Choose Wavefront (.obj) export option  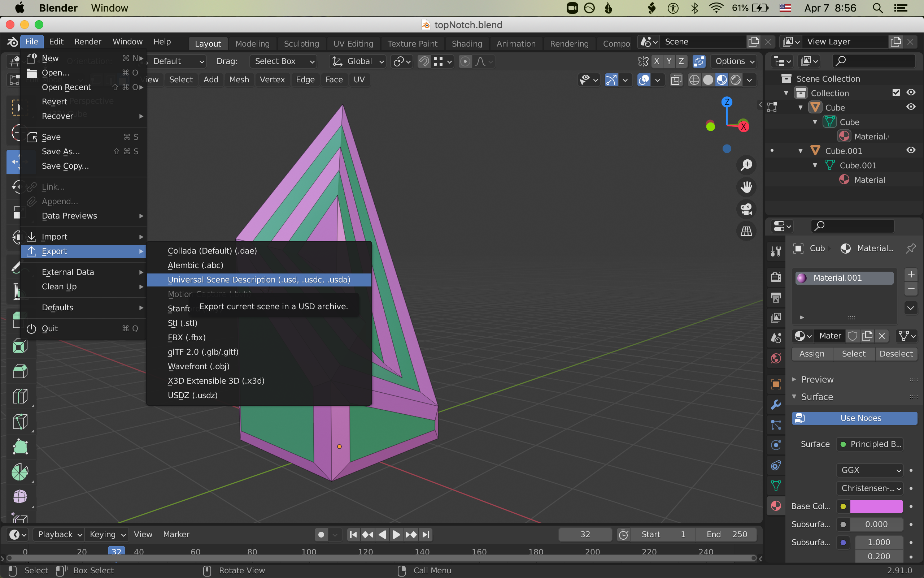click(259, 366)
